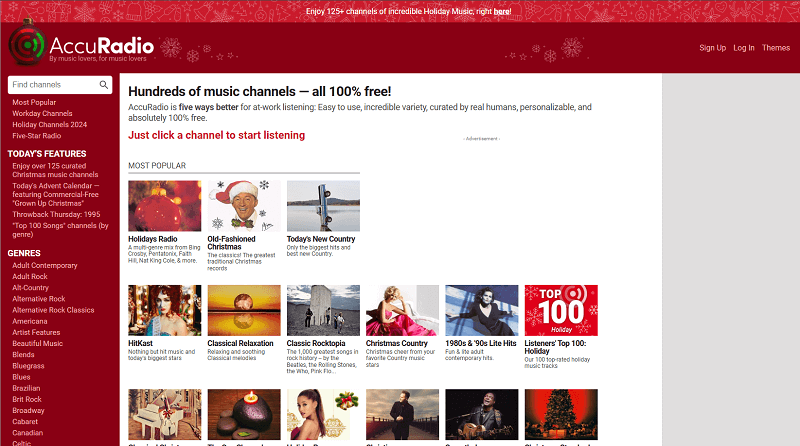Open the ponytail singer holiday thumbnail
The image size is (800, 446).
coord(323,414)
